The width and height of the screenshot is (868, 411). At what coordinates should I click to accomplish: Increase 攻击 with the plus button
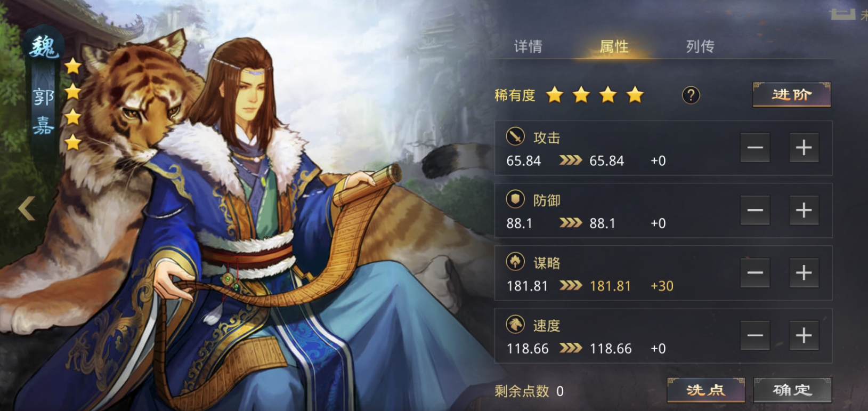[804, 148]
